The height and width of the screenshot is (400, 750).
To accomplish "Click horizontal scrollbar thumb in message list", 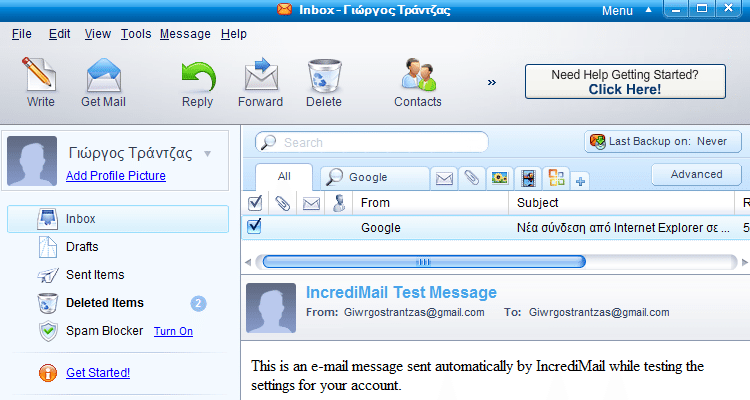I will pyautogui.click(x=424, y=262).
